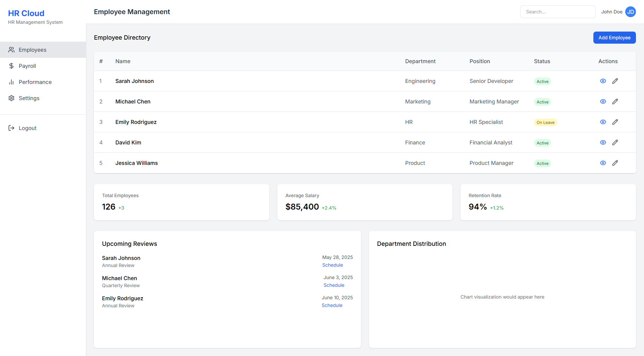View David Kim's record via eye icon
The width and height of the screenshot is (644, 356).
point(603,142)
